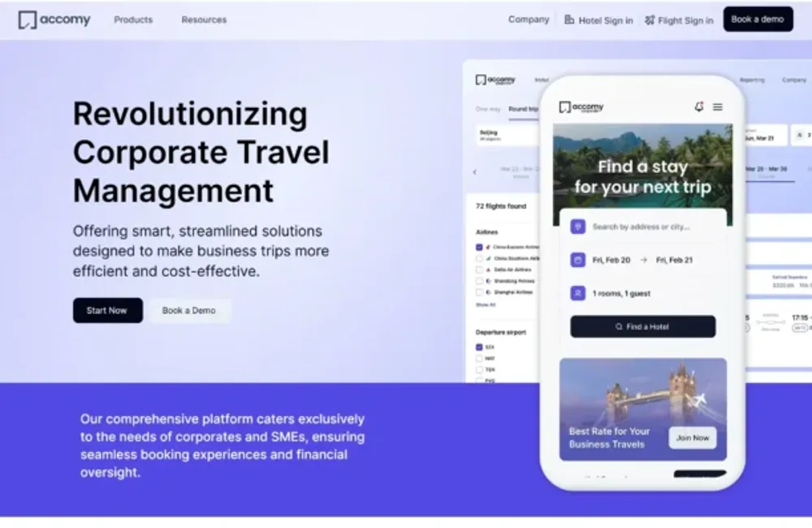812x528 pixels.
Task: Check the China Southern Airlines checkbox
Action: coord(479,258)
